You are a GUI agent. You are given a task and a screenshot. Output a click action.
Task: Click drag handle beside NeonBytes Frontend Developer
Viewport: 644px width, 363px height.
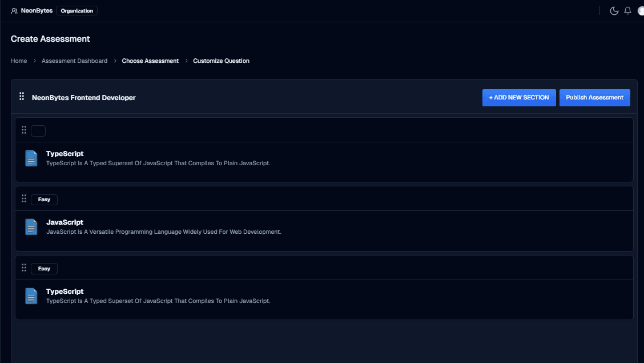point(22,96)
